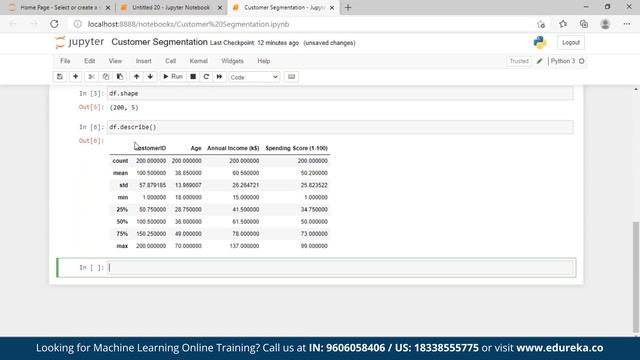Open the Insert menu

[144, 61]
